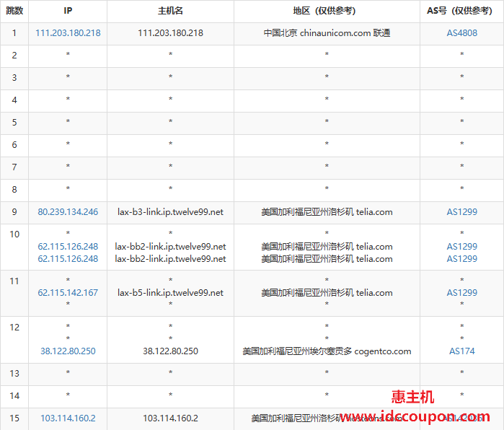Select the upper lax-bb2-link.ip.twelve99.net hostname
This screenshot has width=504, height=430.
(x=170, y=247)
